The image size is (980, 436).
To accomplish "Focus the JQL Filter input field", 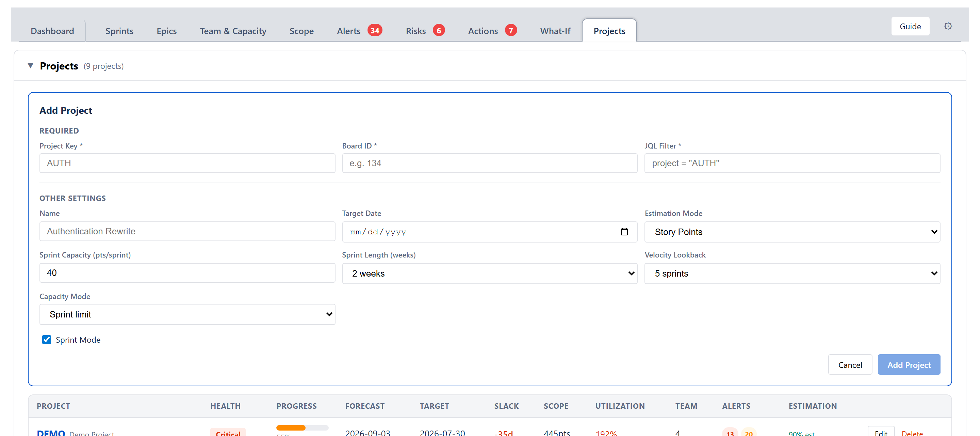I will tap(792, 163).
